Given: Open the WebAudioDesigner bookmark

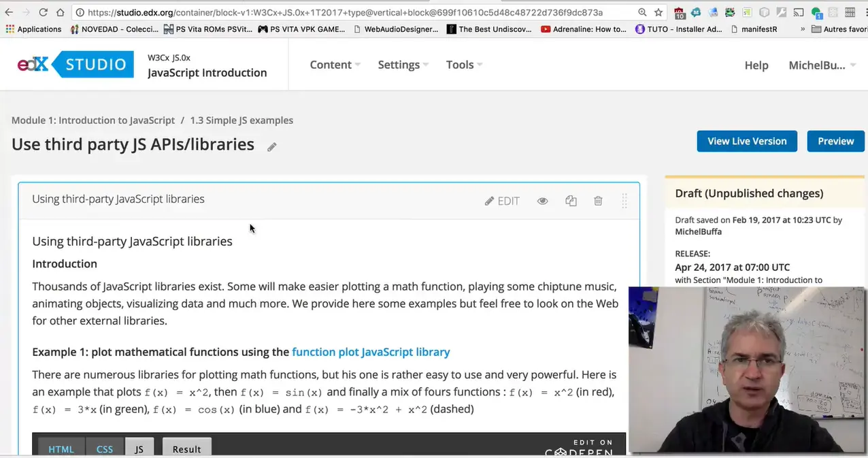Looking at the screenshot, I should 396,29.
